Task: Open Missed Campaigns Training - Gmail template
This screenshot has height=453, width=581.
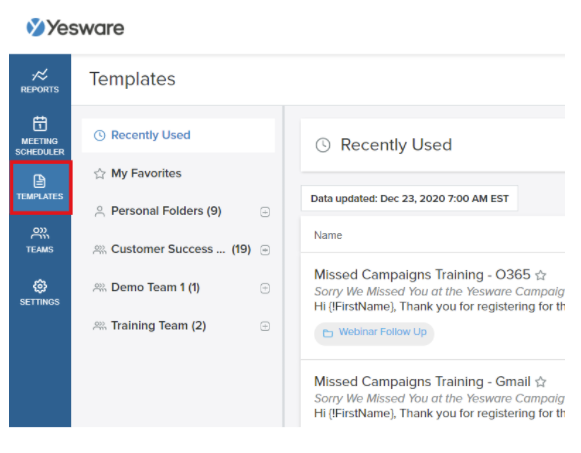Action: tap(422, 381)
